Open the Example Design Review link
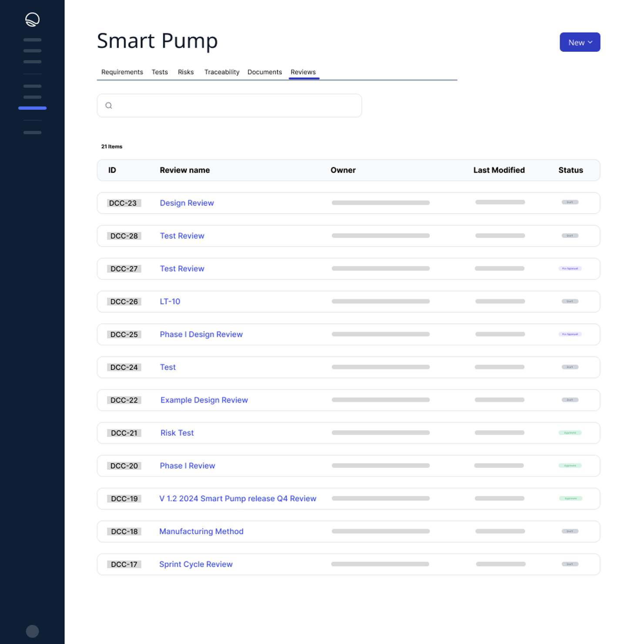The height and width of the screenshot is (644, 644). tap(204, 400)
